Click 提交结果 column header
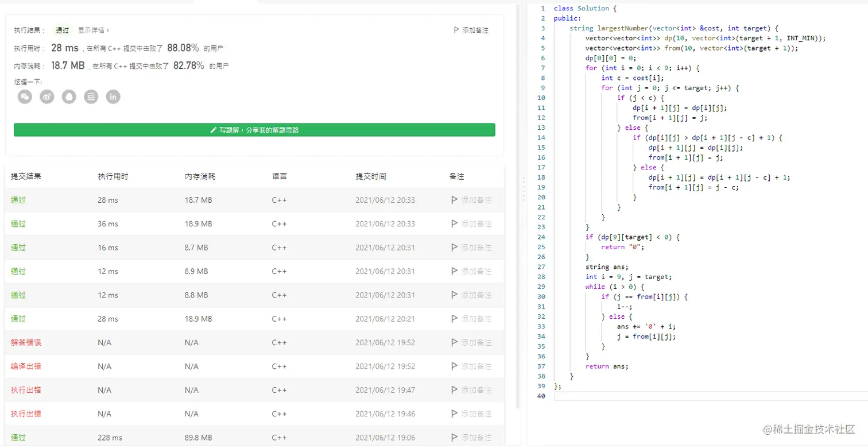868x448 pixels. point(26,176)
